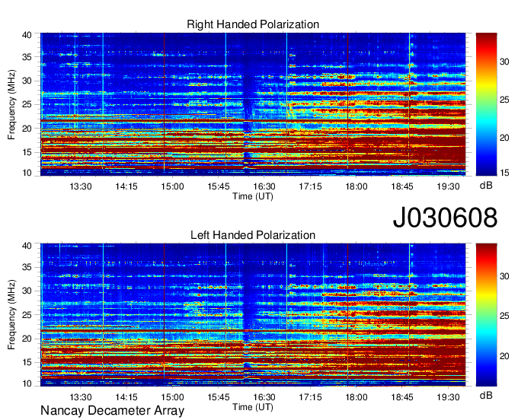Click 19:30 tick on Left Handed time axis

(x=448, y=397)
